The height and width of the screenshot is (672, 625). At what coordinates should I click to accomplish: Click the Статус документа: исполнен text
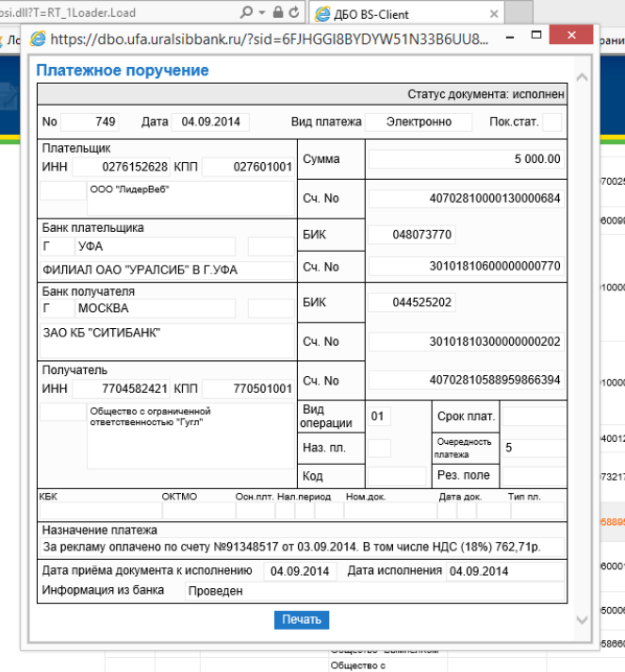pyautogui.click(x=485, y=94)
